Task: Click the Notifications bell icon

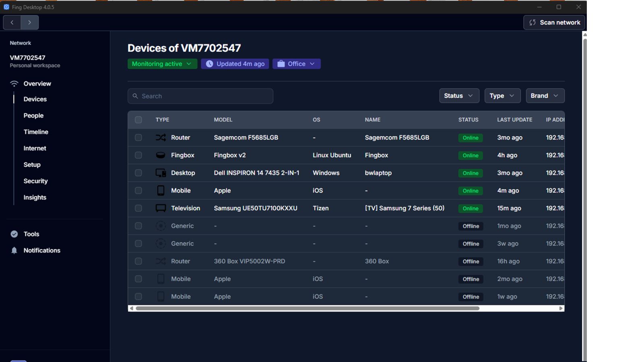Action: point(14,251)
